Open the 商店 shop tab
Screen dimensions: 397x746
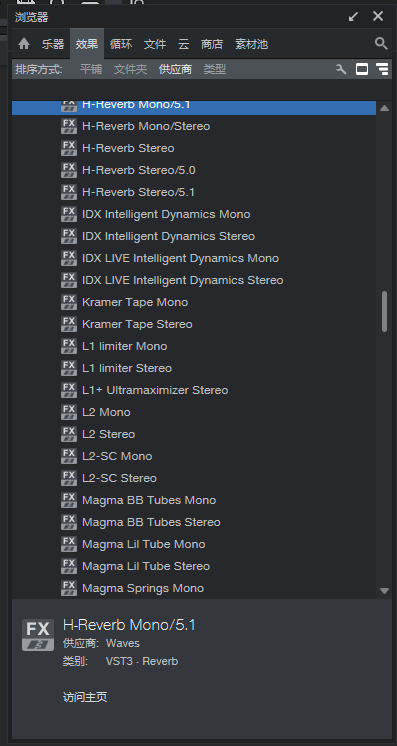(x=212, y=44)
